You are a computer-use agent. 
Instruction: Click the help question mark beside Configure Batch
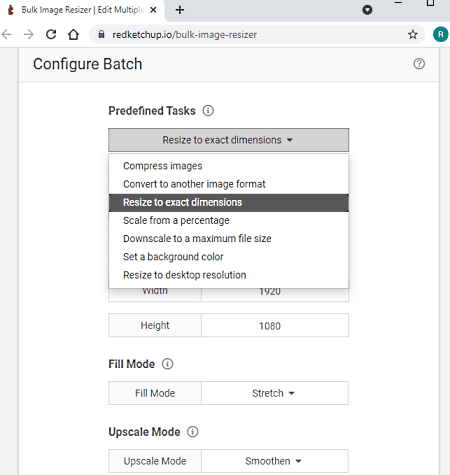[x=419, y=64]
